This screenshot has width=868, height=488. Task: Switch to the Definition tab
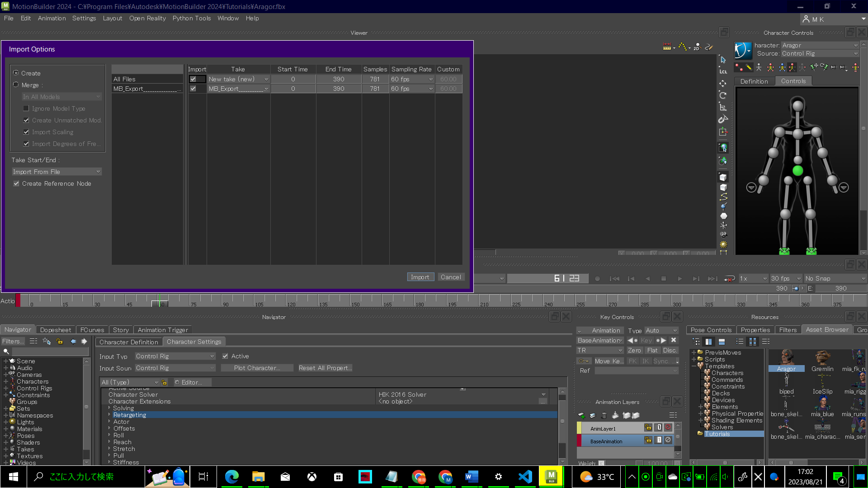[754, 81]
